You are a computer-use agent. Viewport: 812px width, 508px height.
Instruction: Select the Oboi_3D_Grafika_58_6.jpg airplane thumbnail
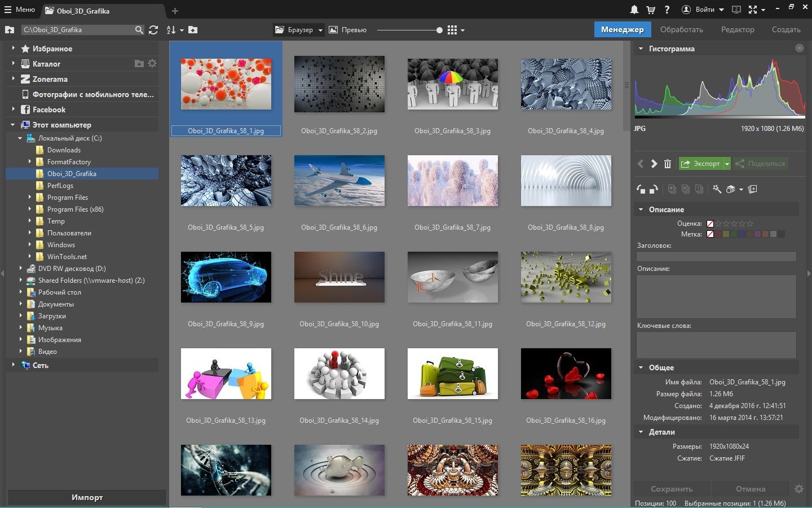click(x=339, y=181)
